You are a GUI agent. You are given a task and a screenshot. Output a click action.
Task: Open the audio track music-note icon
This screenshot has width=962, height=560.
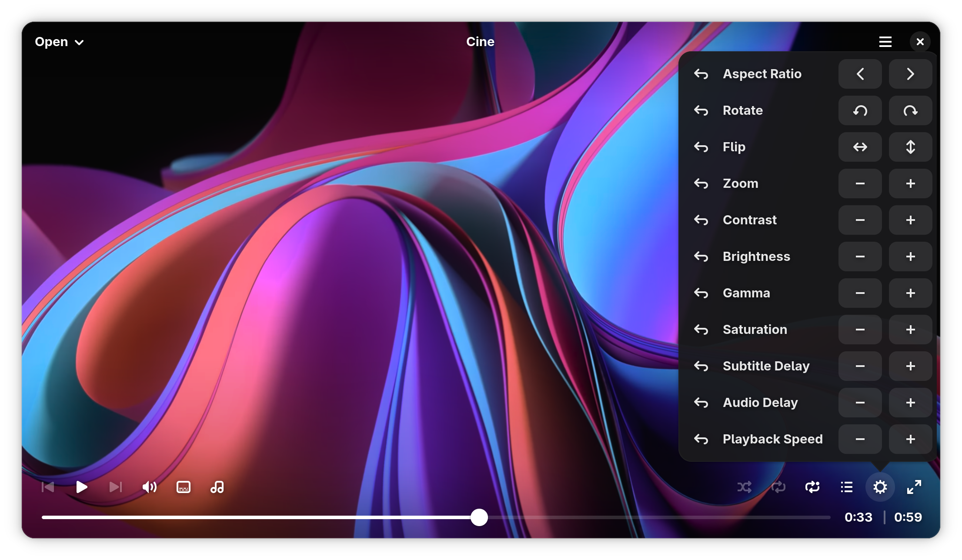217,487
